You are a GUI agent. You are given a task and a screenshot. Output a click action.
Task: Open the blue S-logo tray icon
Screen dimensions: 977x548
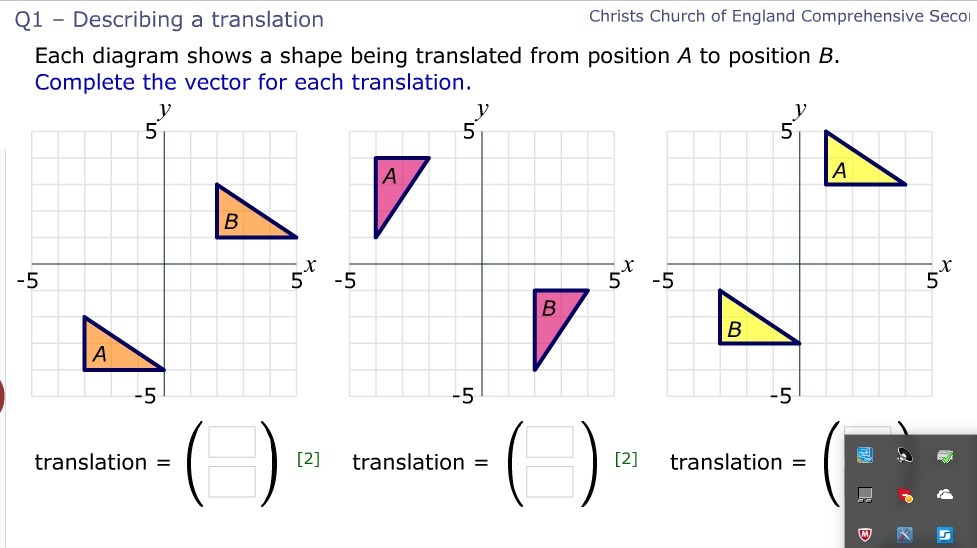coord(945,534)
